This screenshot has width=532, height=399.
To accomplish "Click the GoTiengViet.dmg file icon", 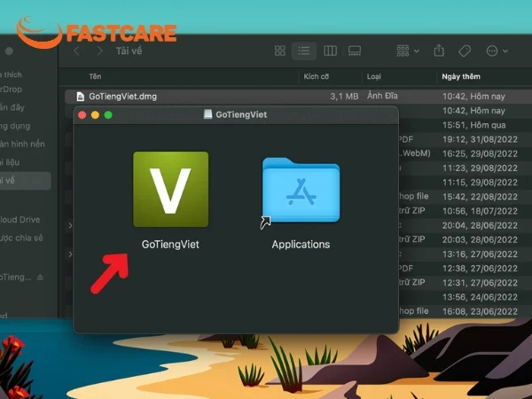I will click(x=81, y=97).
